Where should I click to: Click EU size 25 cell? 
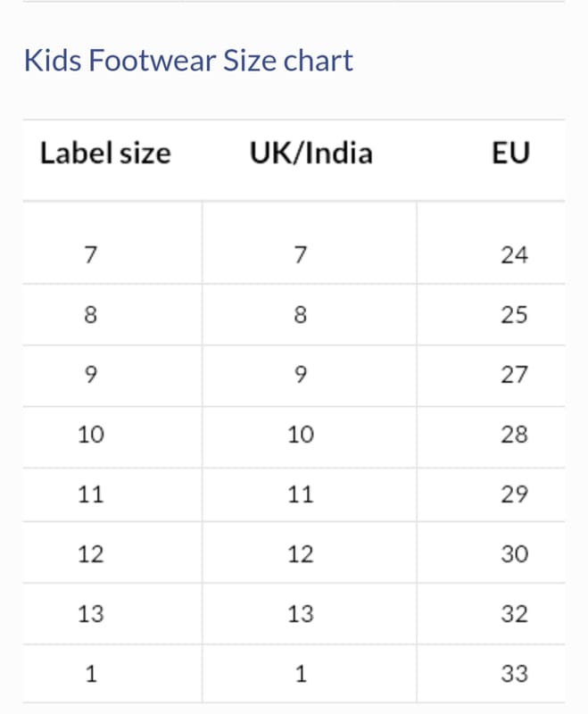click(514, 315)
